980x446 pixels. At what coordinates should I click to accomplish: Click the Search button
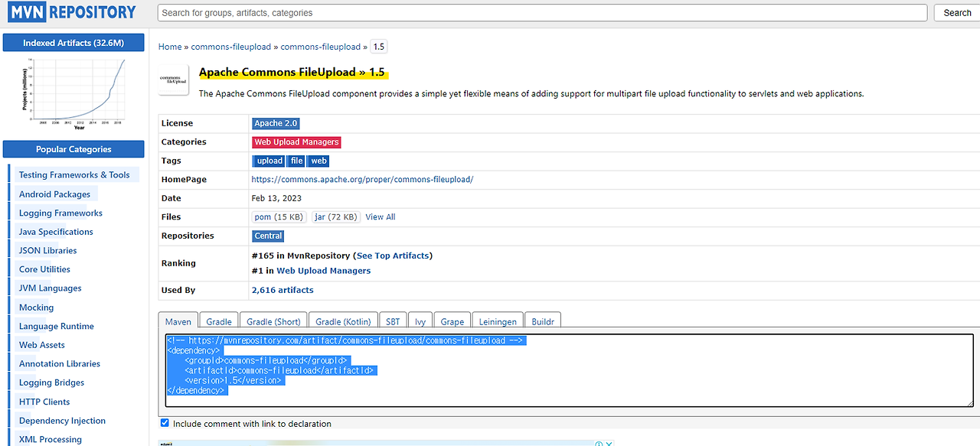tap(957, 12)
